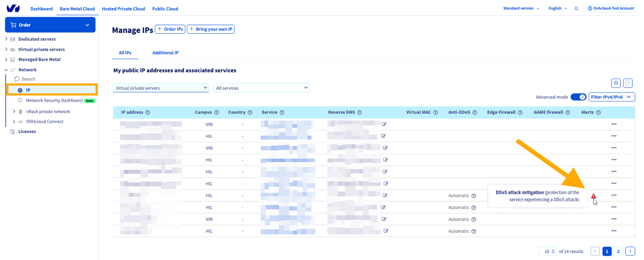This screenshot has width=644, height=260.
Task: Click the red DDoS attack alert icon
Action: click(594, 197)
